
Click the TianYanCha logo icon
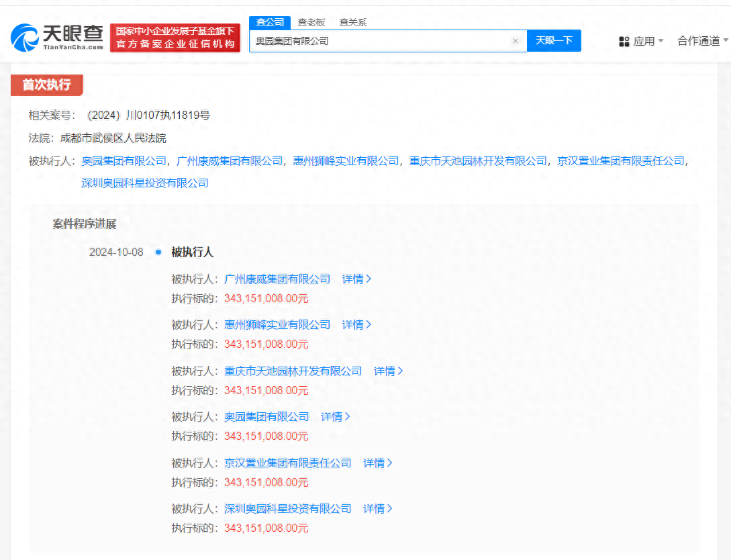[25, 38]
